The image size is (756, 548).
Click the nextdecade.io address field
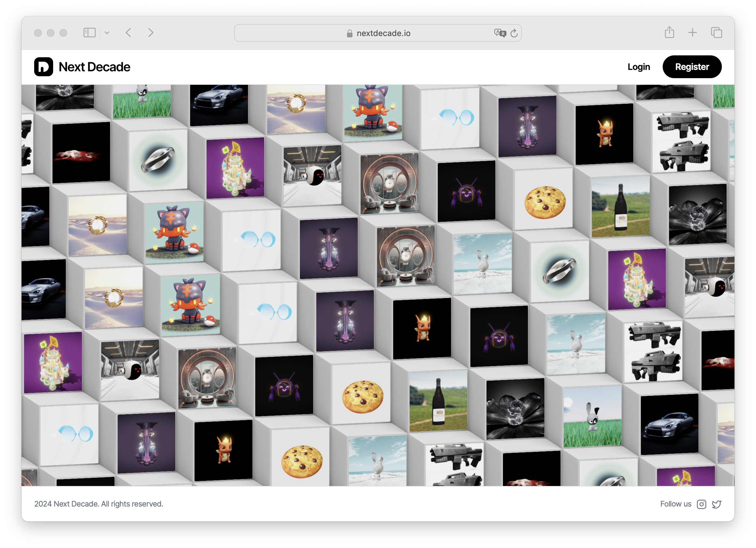click(x=378, y=33)
